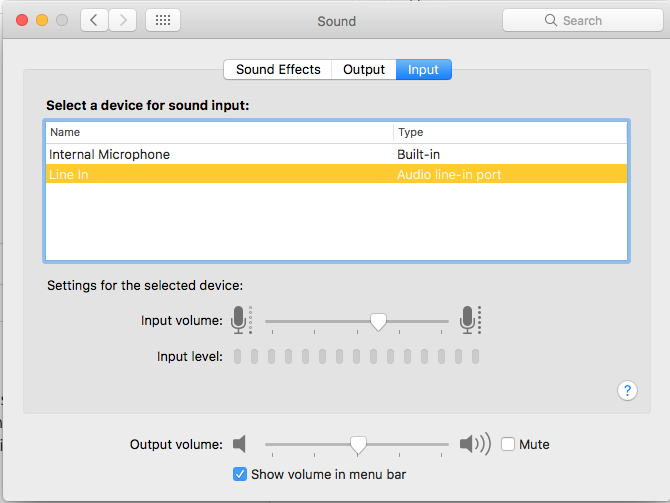The width and height of the screenshot is (670, 503).
Task: Uncheck Show volume in menu bar
Action: [240, 474]
